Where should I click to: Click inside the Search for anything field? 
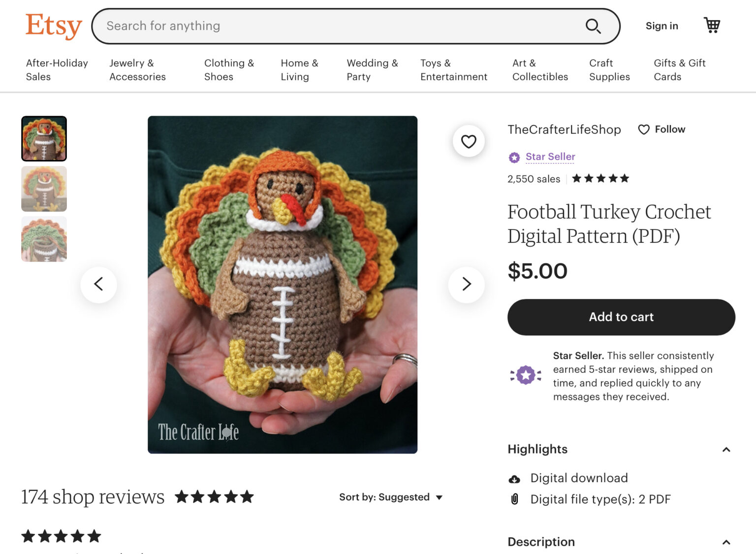point(295,26)
